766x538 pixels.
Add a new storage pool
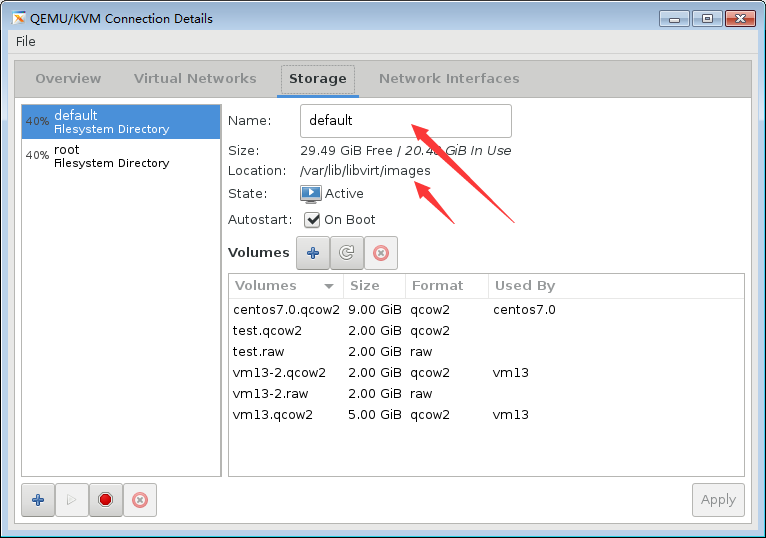click(x=38, y=500)
